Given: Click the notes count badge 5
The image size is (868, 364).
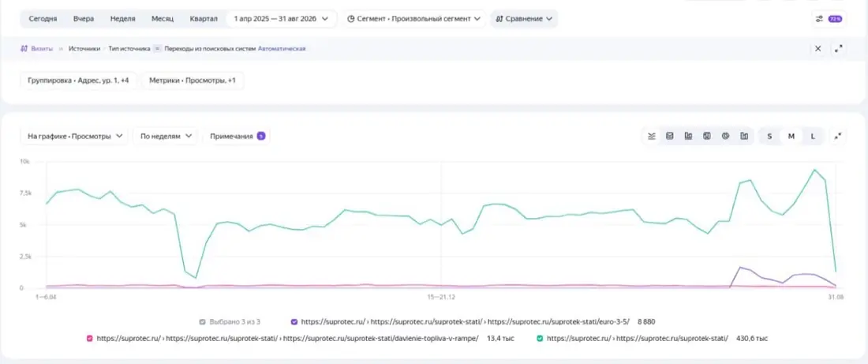Looking at the screenshot, I should 261,137.
